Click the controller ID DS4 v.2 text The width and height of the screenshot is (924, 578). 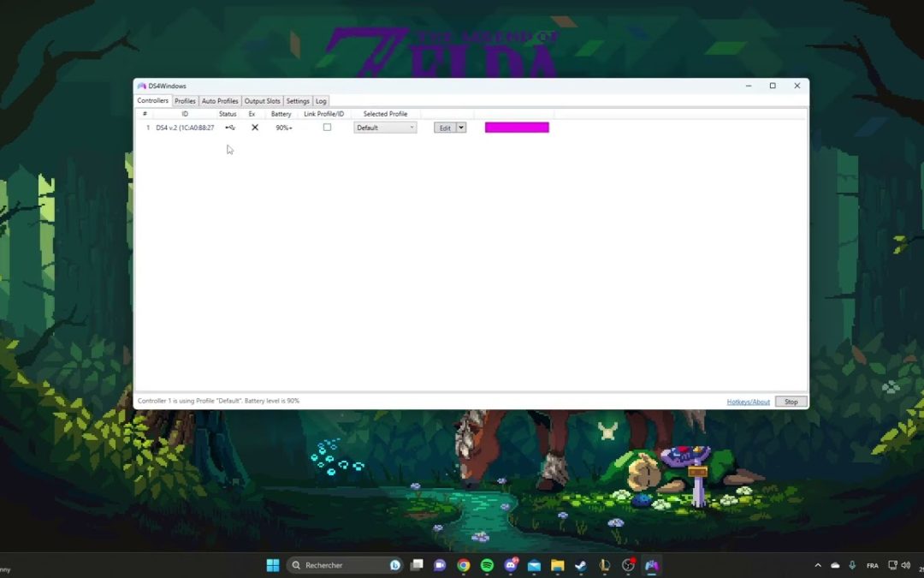185,128
